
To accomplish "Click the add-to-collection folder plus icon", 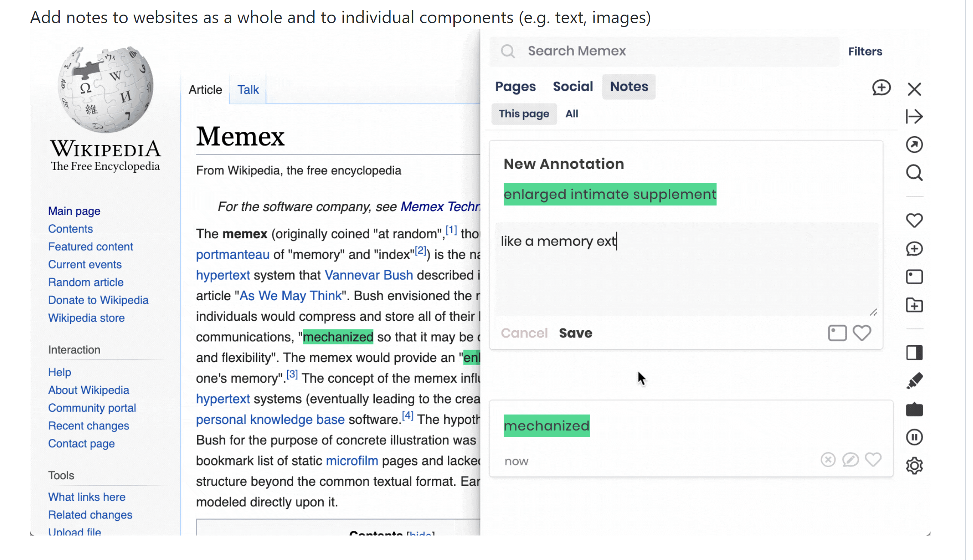I will click(x=914, y=305).
